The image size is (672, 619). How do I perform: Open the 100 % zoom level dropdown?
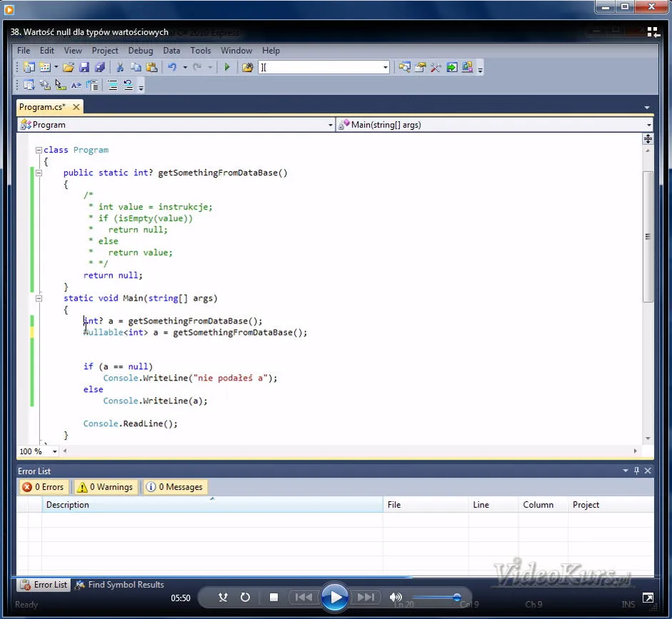(x=55, y=451)
